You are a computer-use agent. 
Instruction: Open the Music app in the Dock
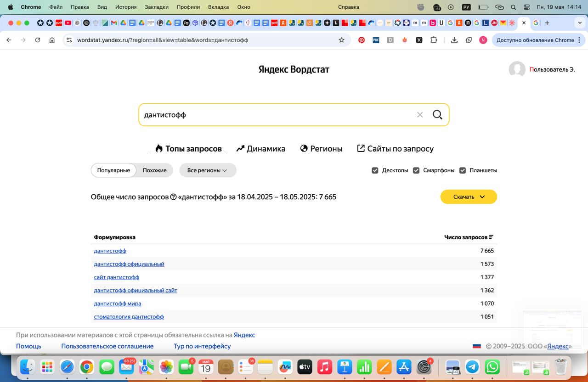pos(325,367)
